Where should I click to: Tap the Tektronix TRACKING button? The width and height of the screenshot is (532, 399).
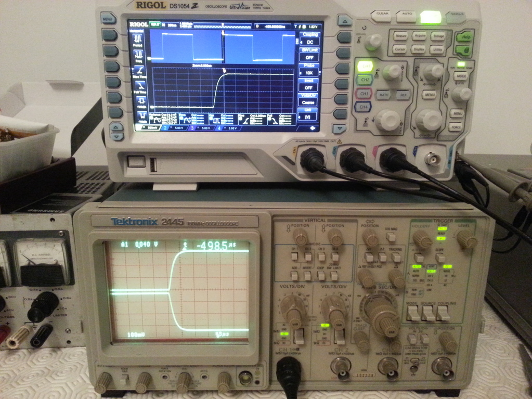tap(396, 257)
